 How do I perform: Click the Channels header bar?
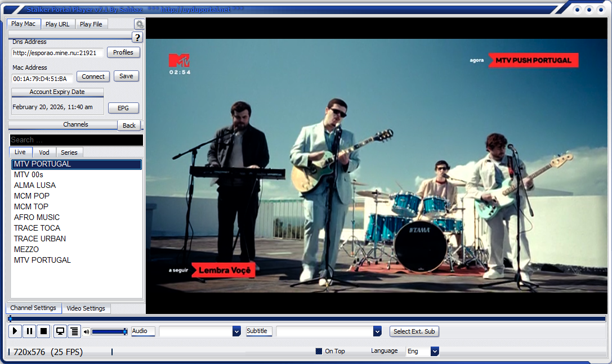[63, 124]
